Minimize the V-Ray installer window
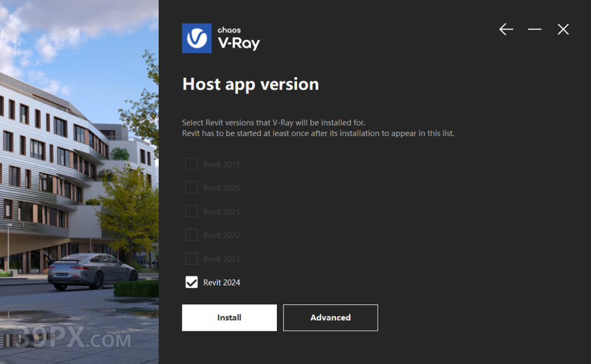 tap(535, 30)
